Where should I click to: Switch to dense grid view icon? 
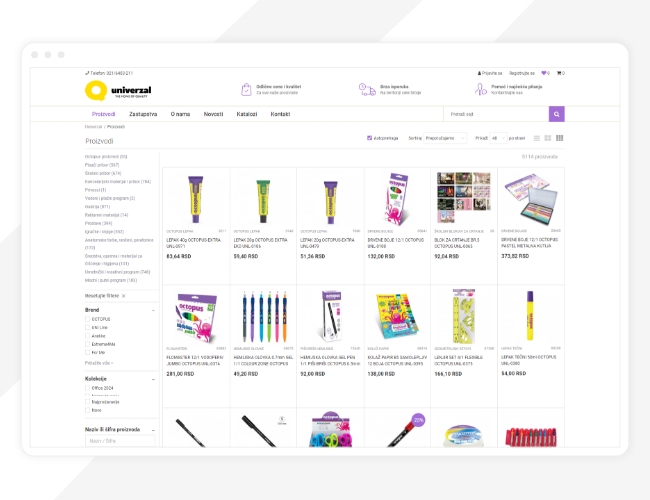tap(559, 138)
